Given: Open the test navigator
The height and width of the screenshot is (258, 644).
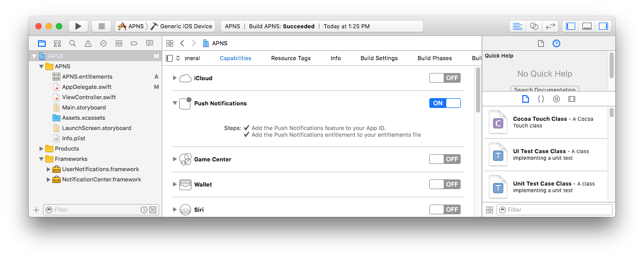Looking at the screenshot, I should point(103,43).
